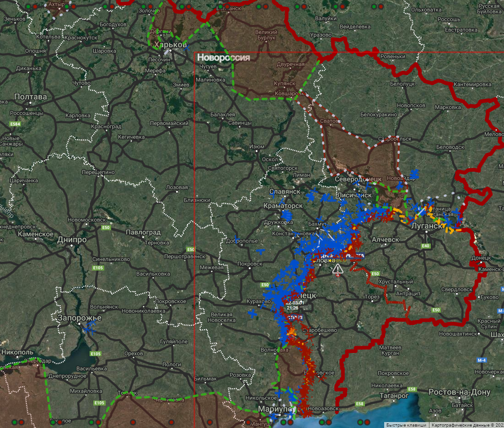Image resolution: width=504 pixels, height=428 pixels.
Task: Click the Покровск town label
Action: point(250,264)
